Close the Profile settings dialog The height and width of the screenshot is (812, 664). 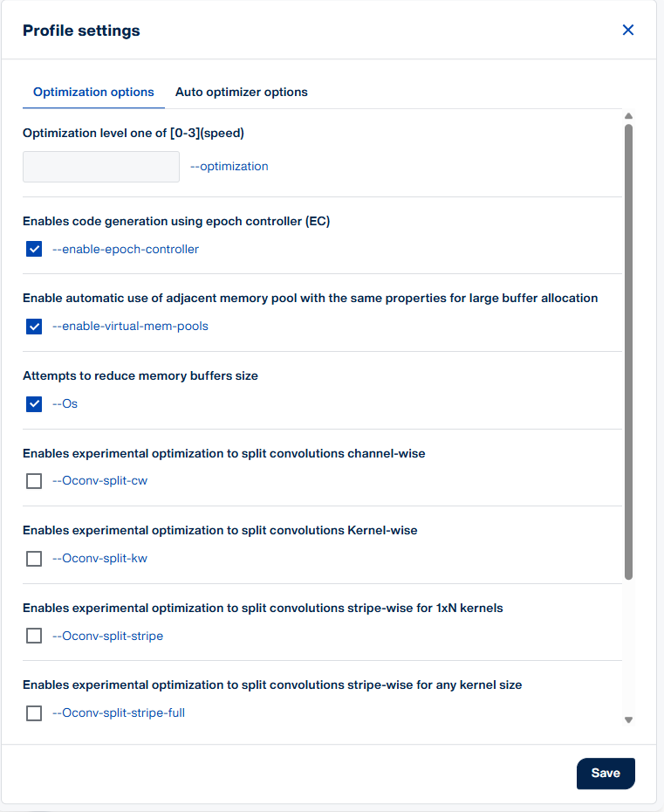click(x=627, y=30)
